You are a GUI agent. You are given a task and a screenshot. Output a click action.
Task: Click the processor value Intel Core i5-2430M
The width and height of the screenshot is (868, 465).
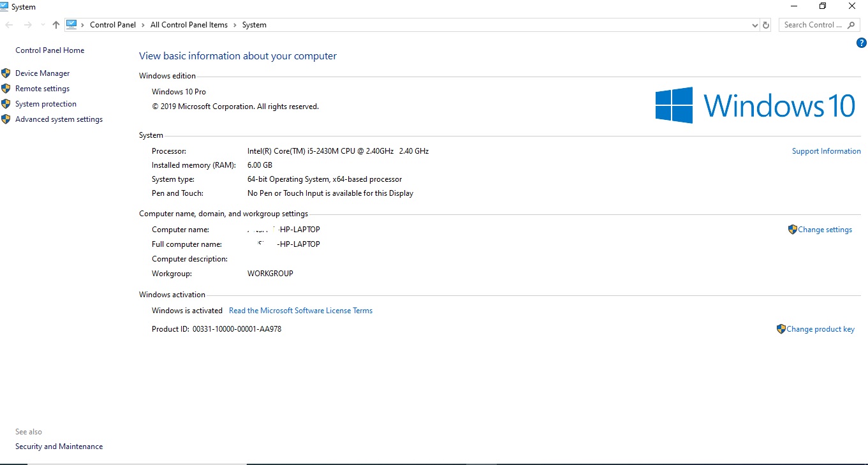[338, 151]
